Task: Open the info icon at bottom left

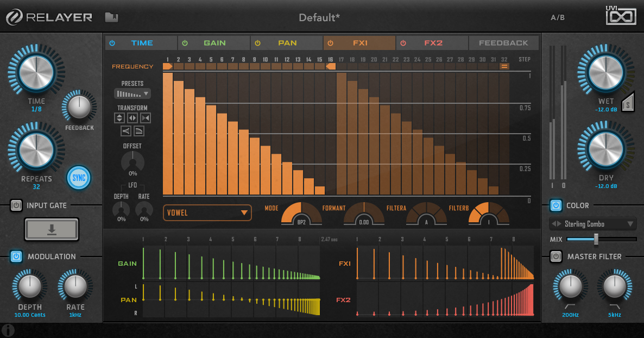Action: [x=8, y=330]
